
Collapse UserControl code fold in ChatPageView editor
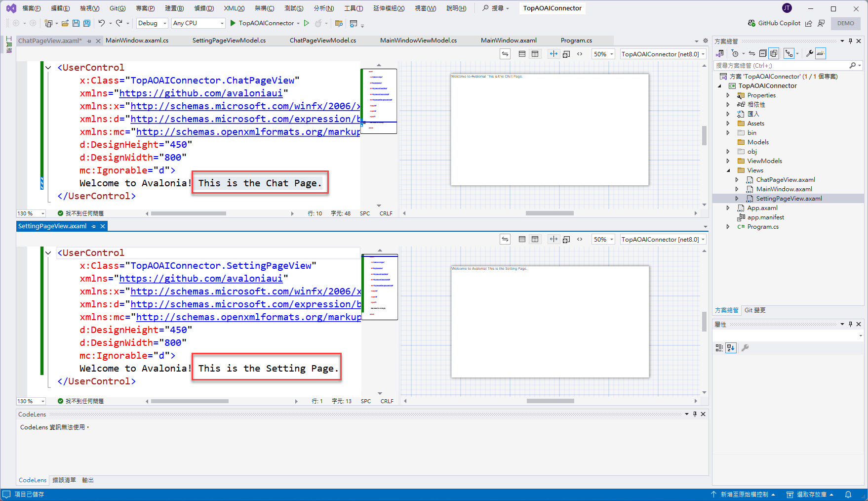pyautogui.click(x=48, y=68)
